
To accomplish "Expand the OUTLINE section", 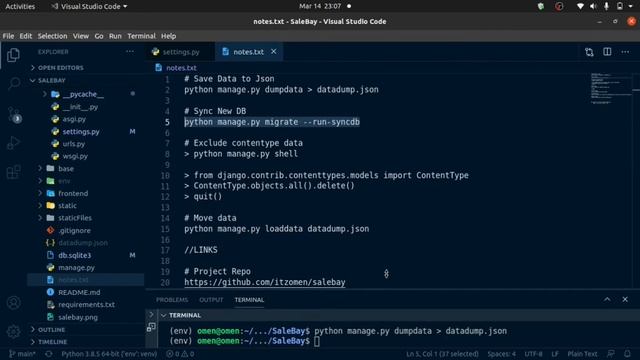I will click(51, 329).
